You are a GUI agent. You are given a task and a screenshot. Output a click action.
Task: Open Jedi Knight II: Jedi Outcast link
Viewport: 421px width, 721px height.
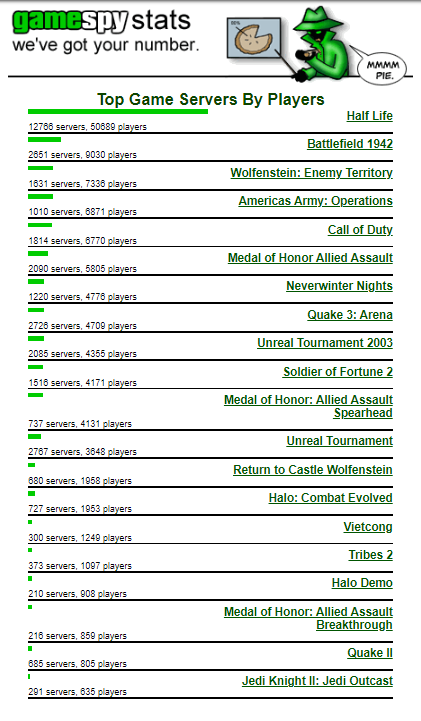pyautogui.click(x=317, y=681)
